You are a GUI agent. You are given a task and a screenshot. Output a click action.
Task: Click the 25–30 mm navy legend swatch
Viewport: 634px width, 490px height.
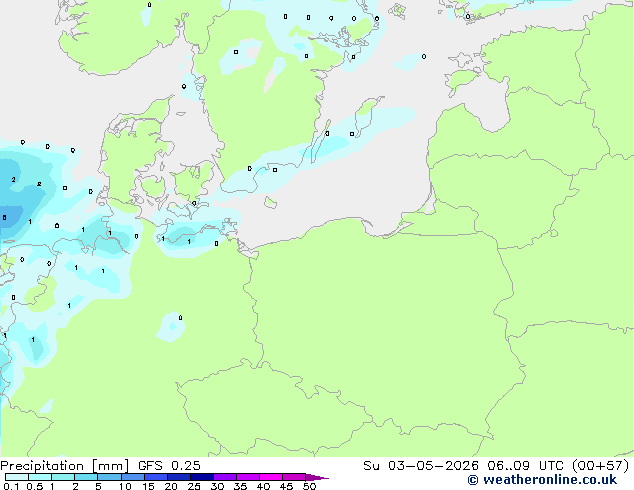pyautogui.click(x=201, y=477)
